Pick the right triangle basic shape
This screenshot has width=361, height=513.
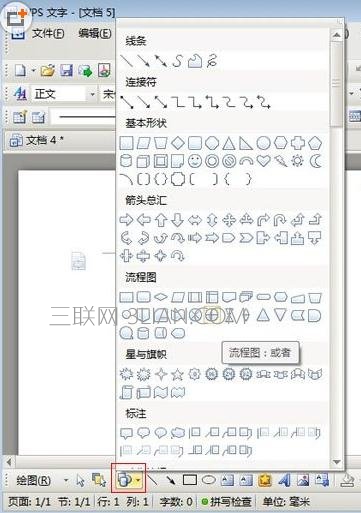246,143
